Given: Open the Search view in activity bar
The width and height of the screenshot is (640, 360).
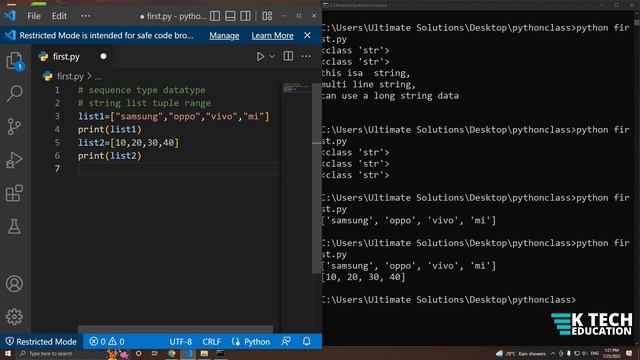Looking at the screenshot, I should click(x=15, y=93).
